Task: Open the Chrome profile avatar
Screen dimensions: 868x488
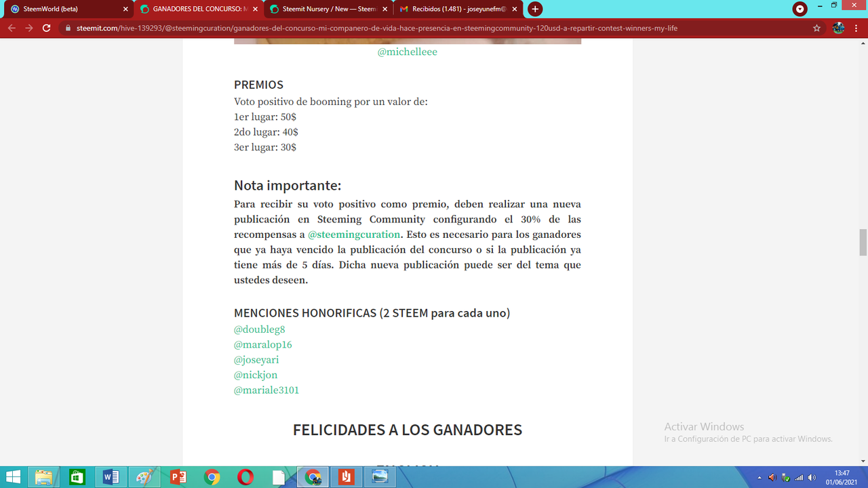Action: 839,28
